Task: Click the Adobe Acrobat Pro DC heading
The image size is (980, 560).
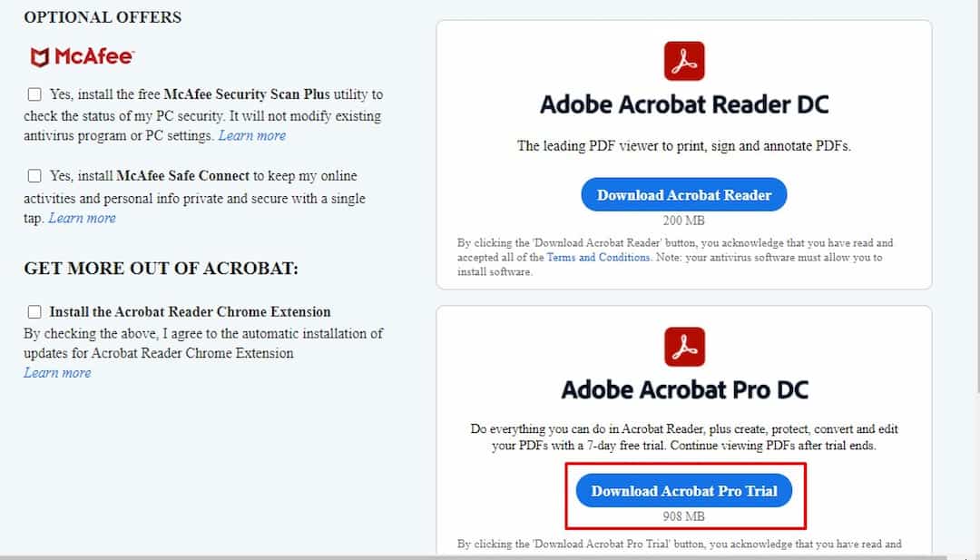Action: point(684,390)
